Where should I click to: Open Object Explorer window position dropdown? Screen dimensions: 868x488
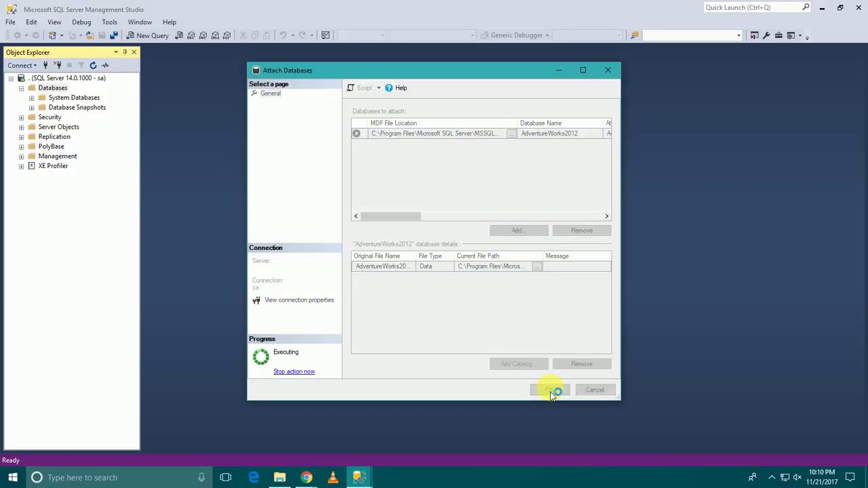click(x=116, y=52)
